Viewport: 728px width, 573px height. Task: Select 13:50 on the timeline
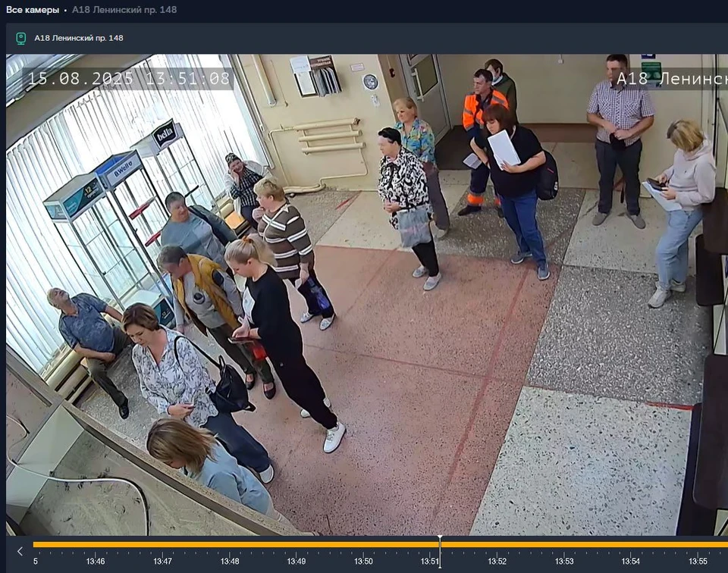click(x=363, y=562)
